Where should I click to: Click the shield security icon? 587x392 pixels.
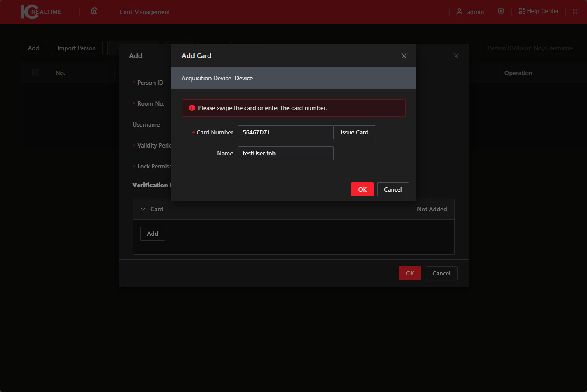point(501,11)
